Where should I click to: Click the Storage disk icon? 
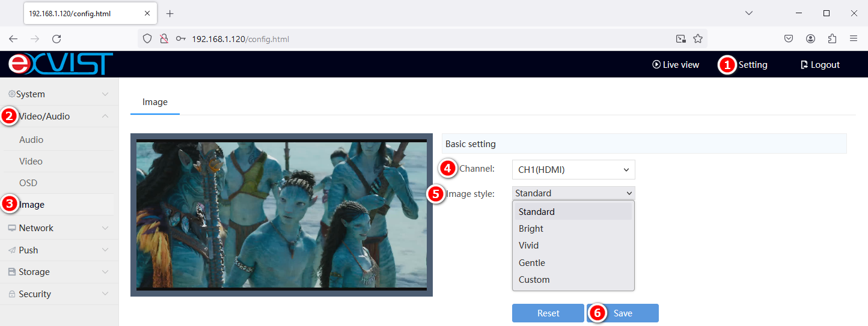(12, 272)
